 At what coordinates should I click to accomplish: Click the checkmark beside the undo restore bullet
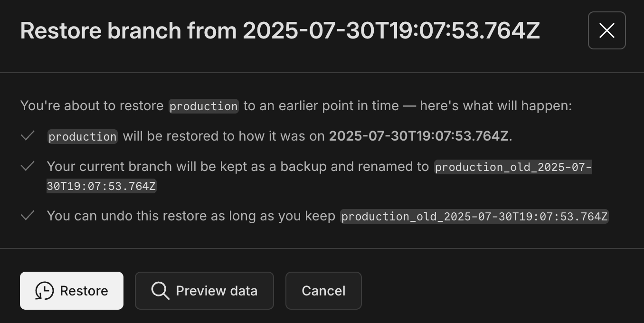tap(28, 216)
